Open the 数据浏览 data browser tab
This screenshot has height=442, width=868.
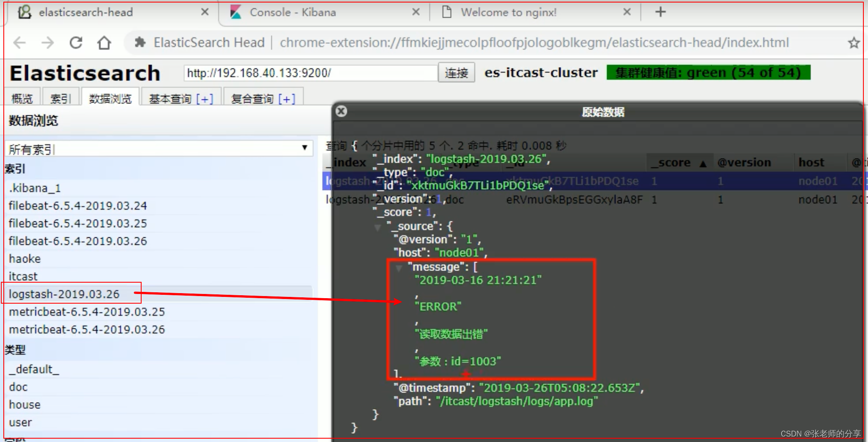point(110,99)
